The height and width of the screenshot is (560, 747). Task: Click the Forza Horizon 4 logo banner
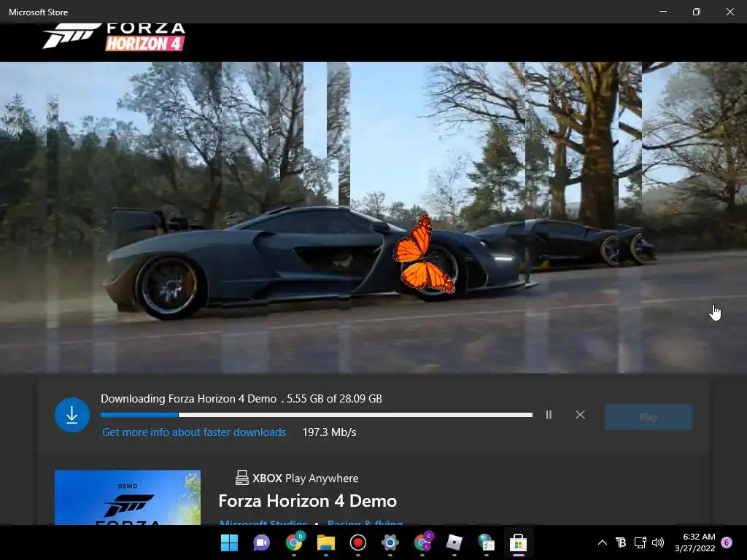pos(115,36)
